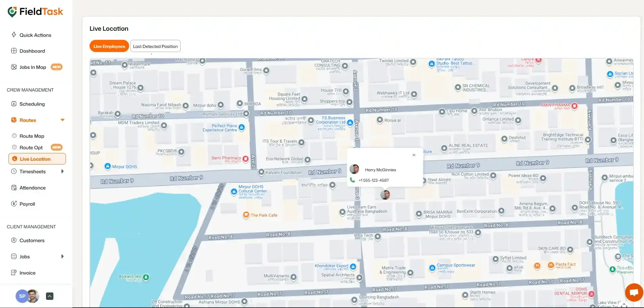Click AMIN PHARMA map pin

click(x=574, y=106)
